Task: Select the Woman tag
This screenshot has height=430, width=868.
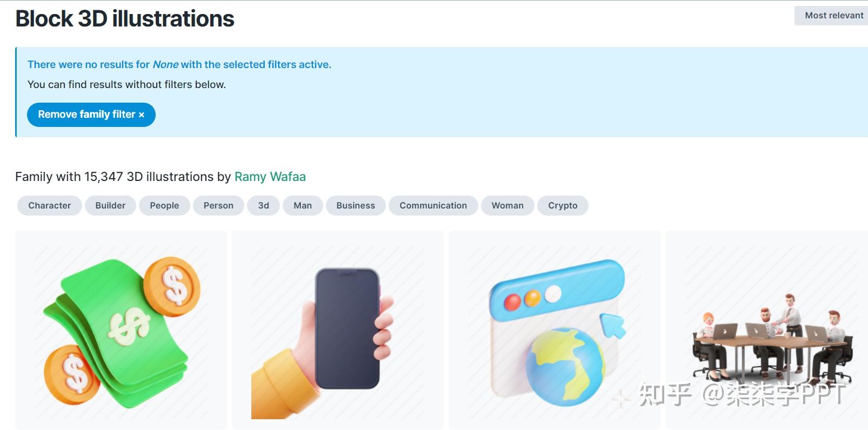Action: coord(508,205)
